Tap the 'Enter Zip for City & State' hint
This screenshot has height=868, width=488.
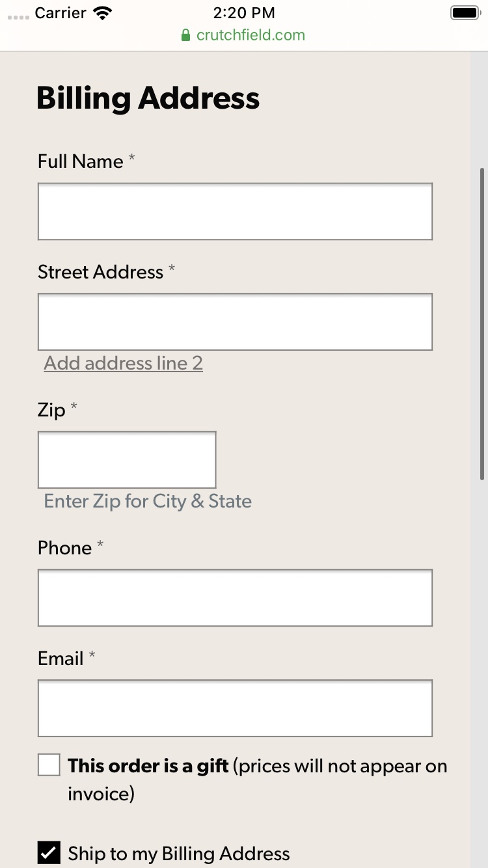[x=147, y=501]
